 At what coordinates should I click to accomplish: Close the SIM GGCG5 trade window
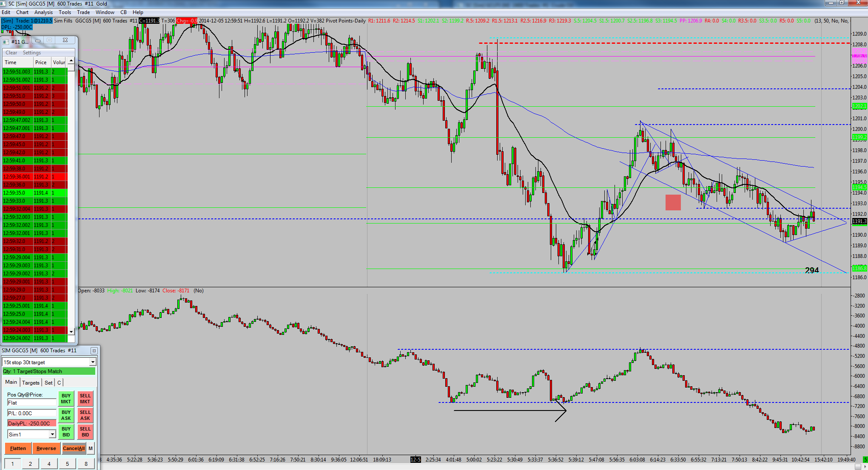pos(94,351)
